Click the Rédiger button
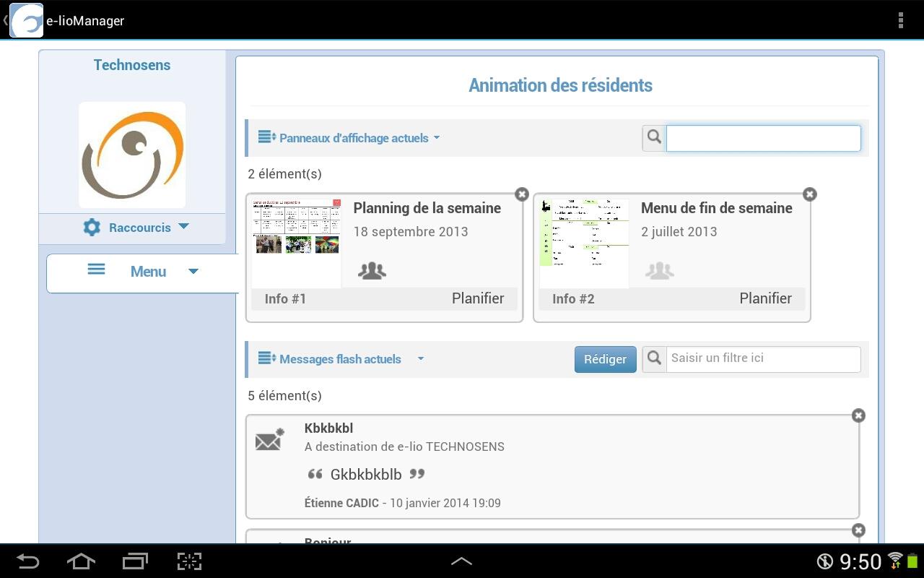This screenshot has height=578, width=924. tap(606, 359)
